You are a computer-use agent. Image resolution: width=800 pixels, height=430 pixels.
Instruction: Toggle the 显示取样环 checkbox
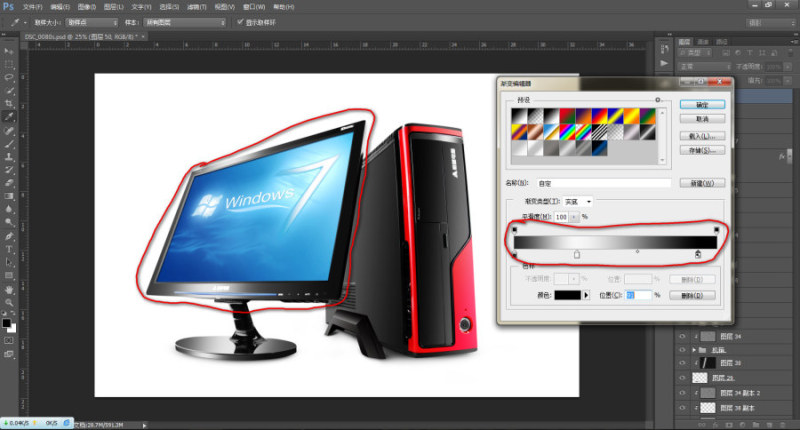pyautogui.click(x=240, y=22)
